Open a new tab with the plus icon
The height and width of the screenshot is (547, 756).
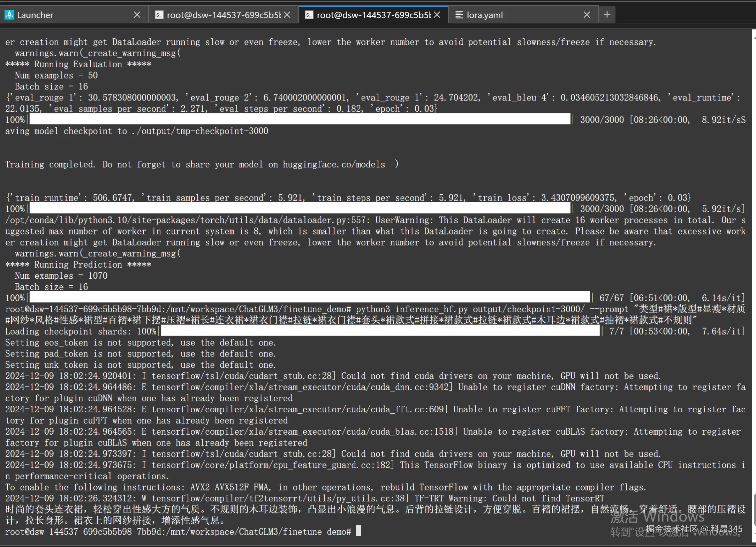coord(607,15)
